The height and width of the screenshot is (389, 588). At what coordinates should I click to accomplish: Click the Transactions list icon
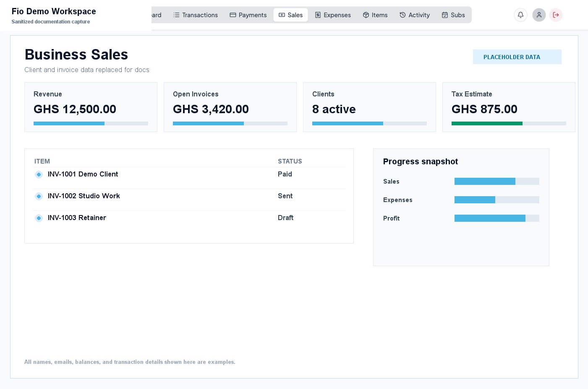[x=176, y=15]
